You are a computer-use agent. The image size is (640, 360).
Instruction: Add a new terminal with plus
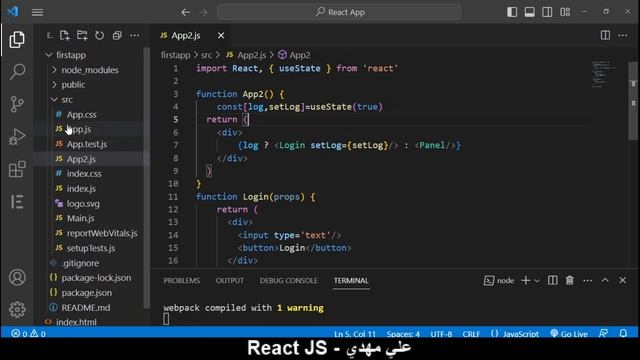(526, 280)
